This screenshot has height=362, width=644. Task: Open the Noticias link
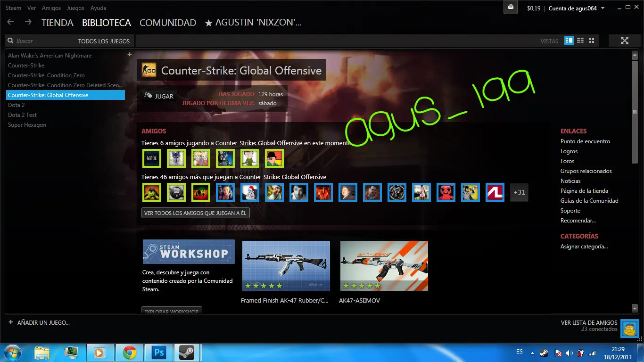(x=570, y=181)
